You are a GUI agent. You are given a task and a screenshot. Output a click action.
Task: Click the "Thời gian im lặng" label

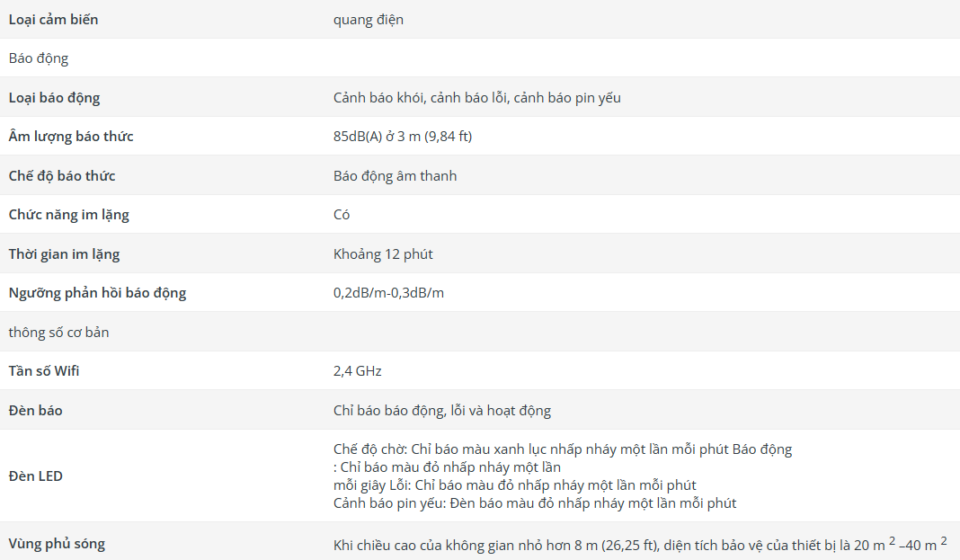[x=64, y=253]
